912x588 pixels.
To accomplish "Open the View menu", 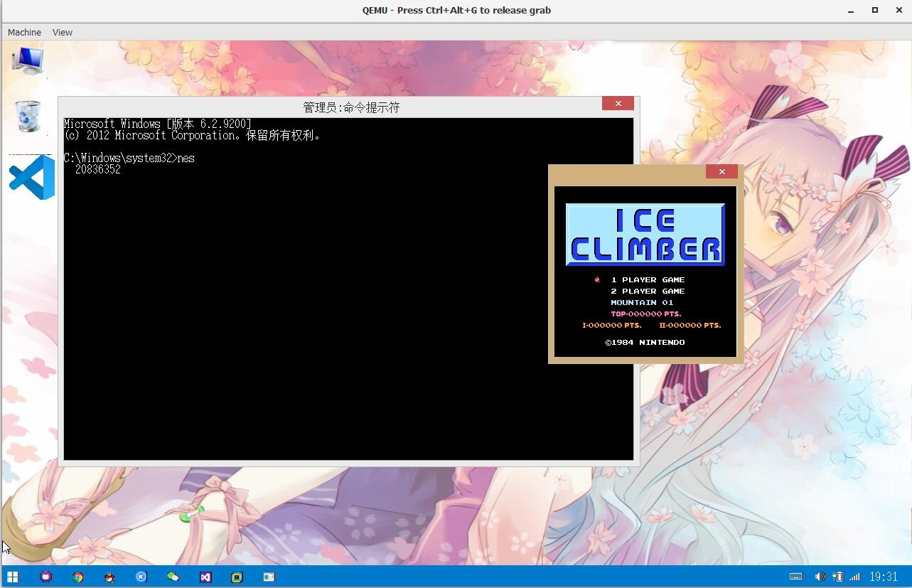I will pyautogui.click(x=62, y=32).
